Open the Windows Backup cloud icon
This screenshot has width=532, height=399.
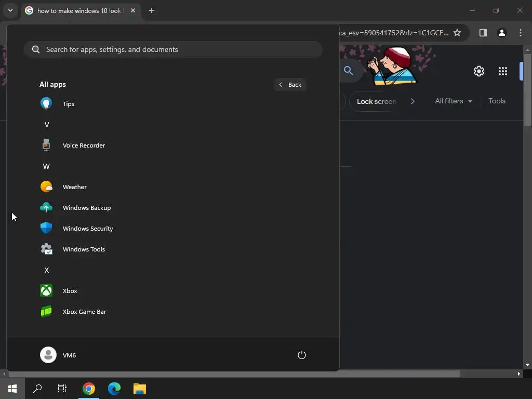[x=46, y=207]
